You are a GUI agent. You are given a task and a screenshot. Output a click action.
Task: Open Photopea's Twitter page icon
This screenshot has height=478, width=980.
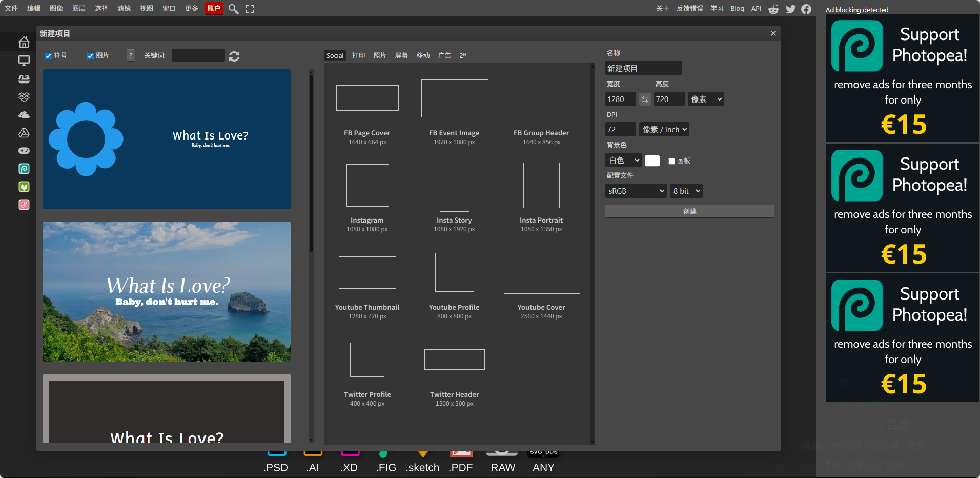790,9
